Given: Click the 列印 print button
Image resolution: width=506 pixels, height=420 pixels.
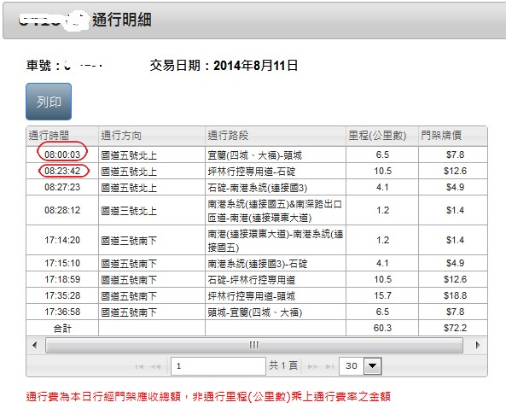Looking at the screenshot, I should pyautogui.click(x=49, y=102).
